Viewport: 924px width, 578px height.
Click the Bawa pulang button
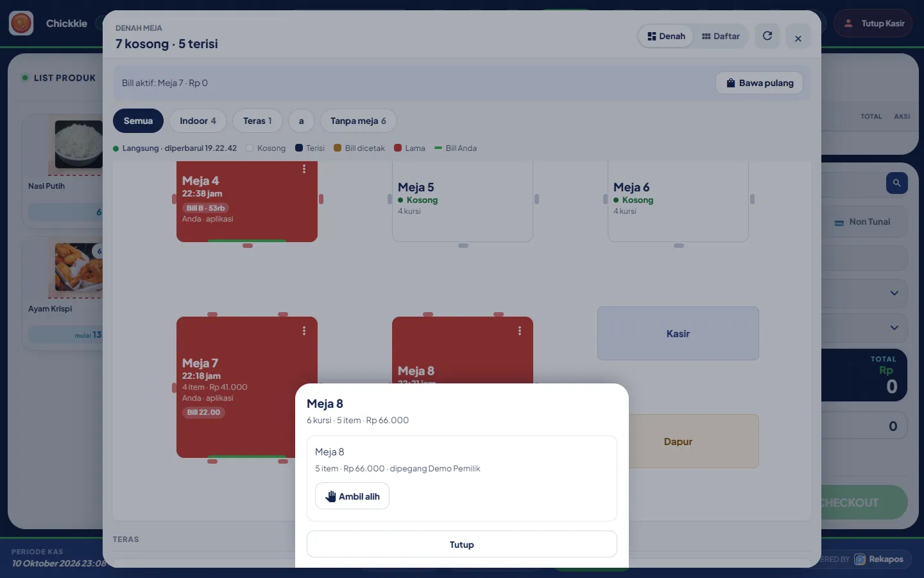click(759, 83)
